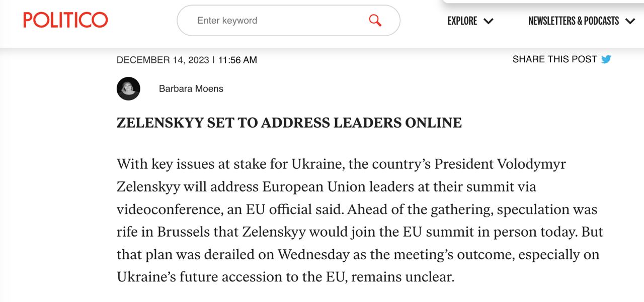Click Barbara Moens' author avatar photo
This screenshot has height=302, width=644.
128,88
